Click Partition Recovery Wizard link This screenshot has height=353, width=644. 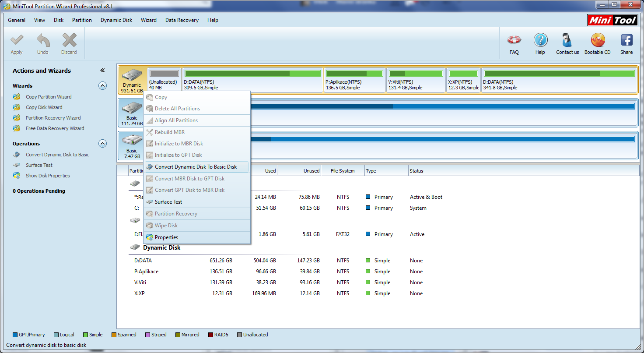[x=53, y=118]
